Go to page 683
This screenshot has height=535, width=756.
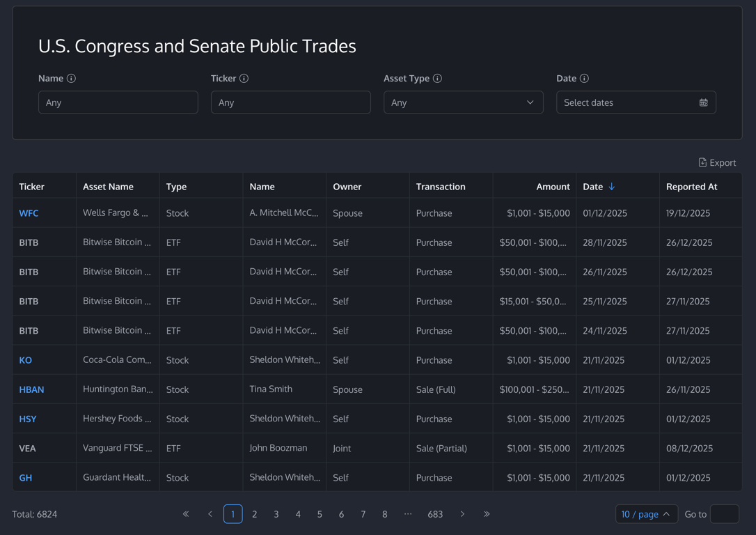pyautogui.click(x=435, y=514)
